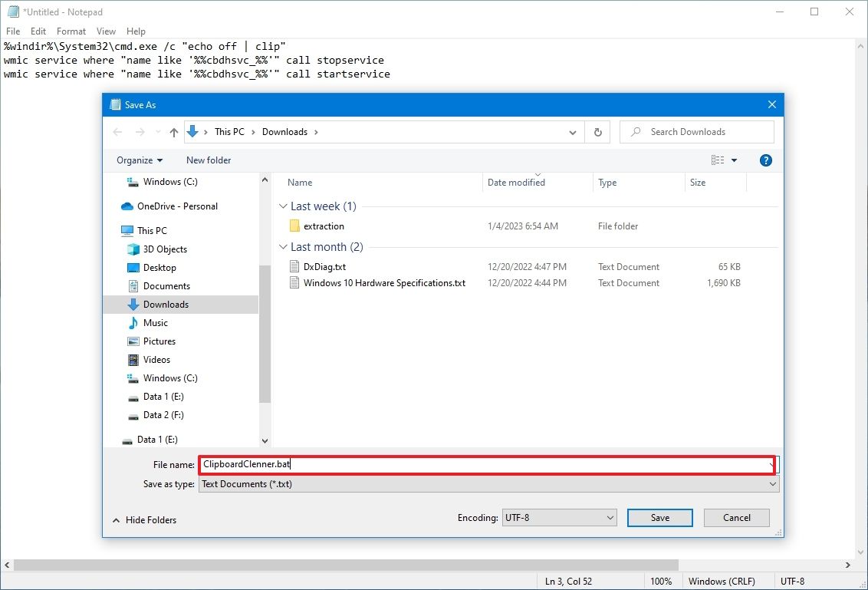Collapse the Last week group
The height and width of the screenshot is (590, 868).
[x=283, y=206]
